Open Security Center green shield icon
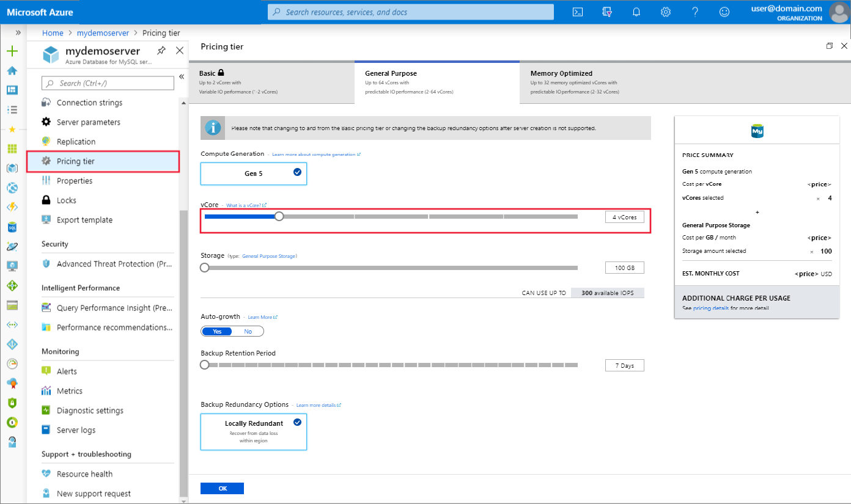The width and height of the screenshot is (851, 504). click(12, 403)
